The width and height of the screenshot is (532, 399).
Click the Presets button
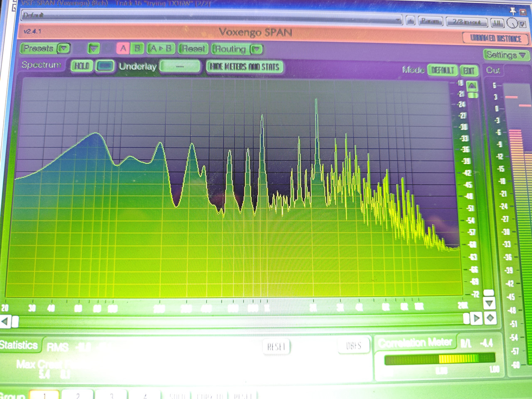pos(38,48)
